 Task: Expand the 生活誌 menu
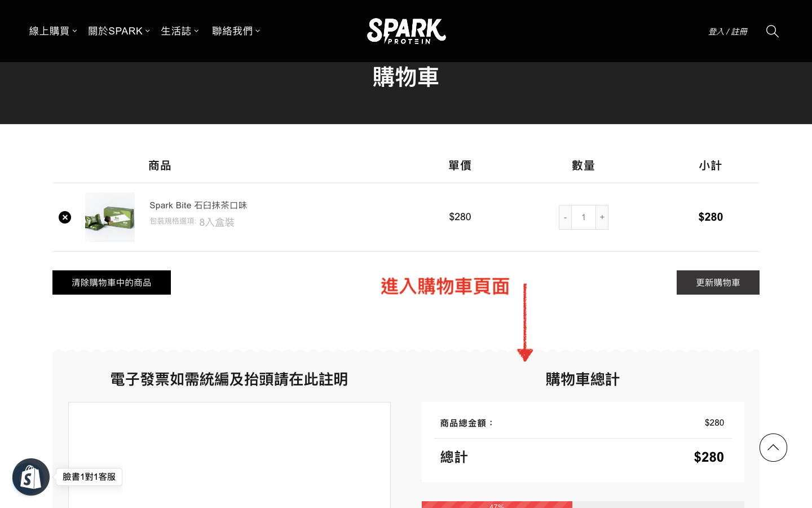180,31
